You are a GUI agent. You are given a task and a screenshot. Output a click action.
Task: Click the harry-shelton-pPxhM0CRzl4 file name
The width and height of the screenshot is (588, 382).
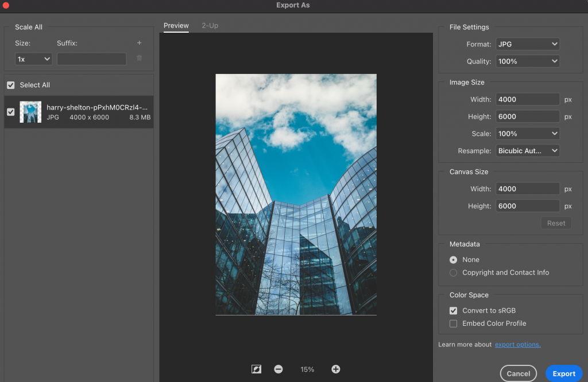pos(96,107)
